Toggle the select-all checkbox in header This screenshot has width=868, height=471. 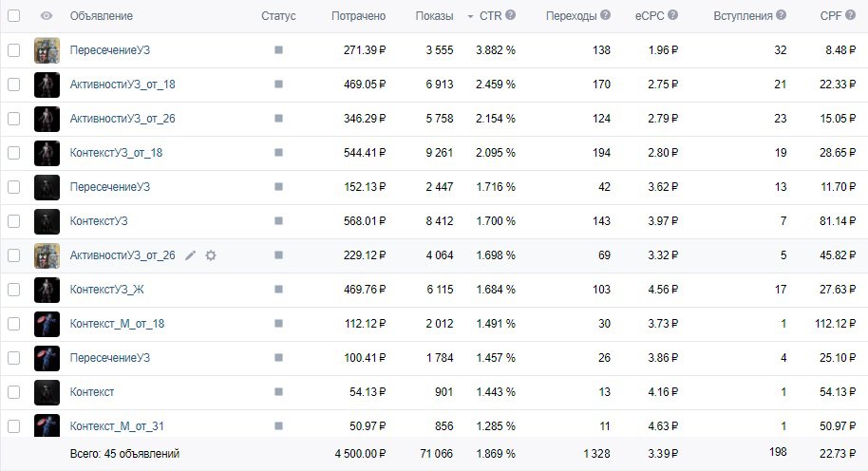pos(14,15)
